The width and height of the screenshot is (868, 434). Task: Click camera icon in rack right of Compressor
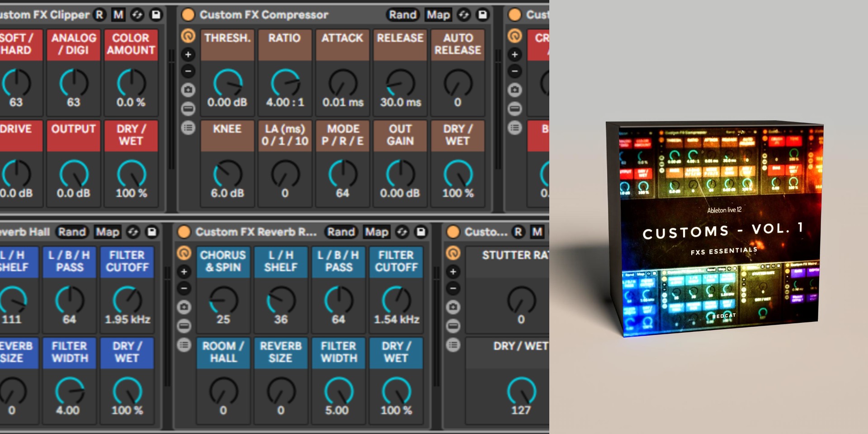(x=514, y=90)
